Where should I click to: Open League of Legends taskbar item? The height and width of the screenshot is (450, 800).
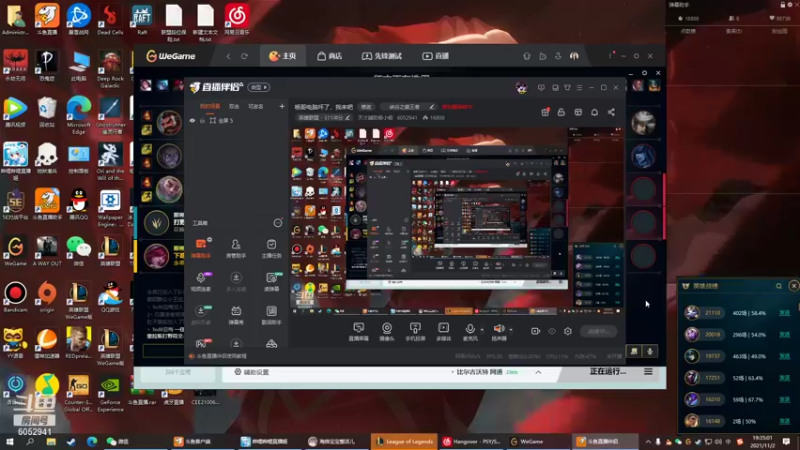pyautogui.click(x=405, y=442)
